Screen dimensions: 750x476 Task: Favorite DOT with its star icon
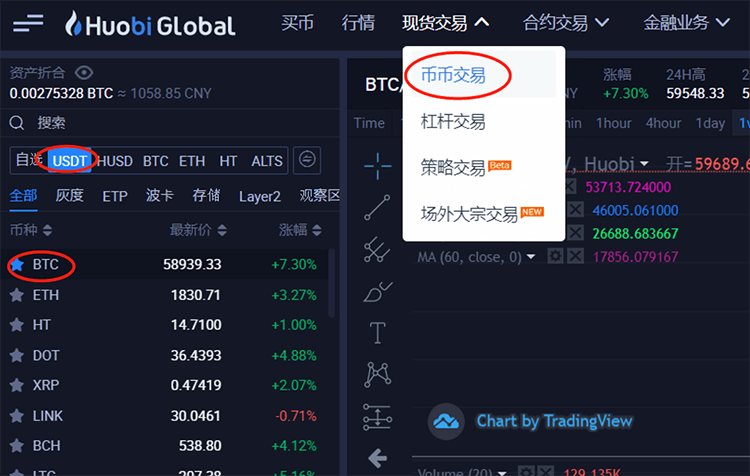point(17,355)
